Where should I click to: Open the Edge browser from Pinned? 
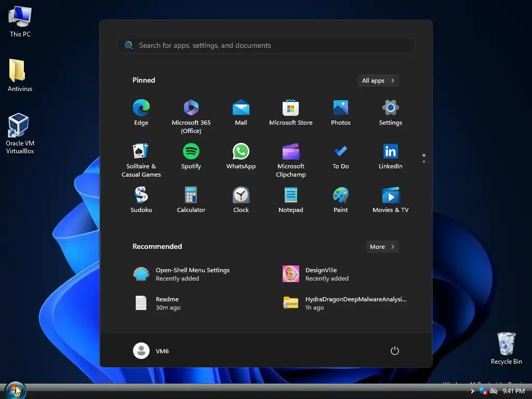click(x=141, y=113)
